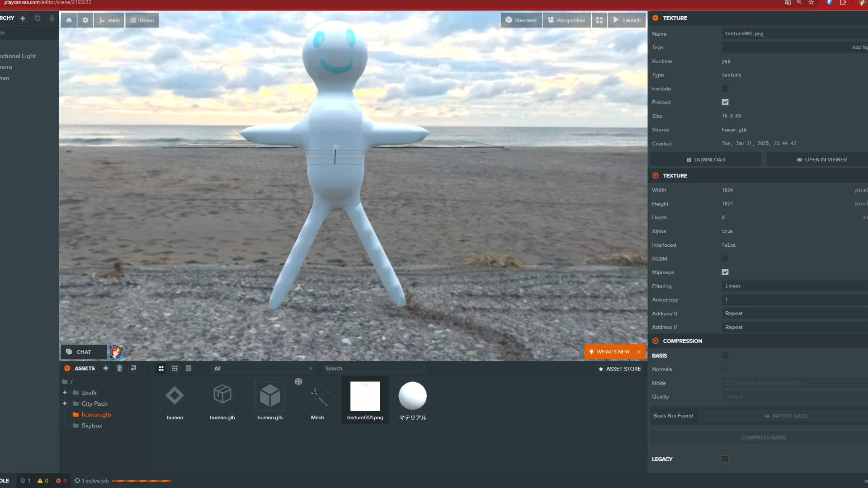The height and width of the screenshot is (488, 868).
Task: Switch assets to the small grid view
Action: coord(175,369)
